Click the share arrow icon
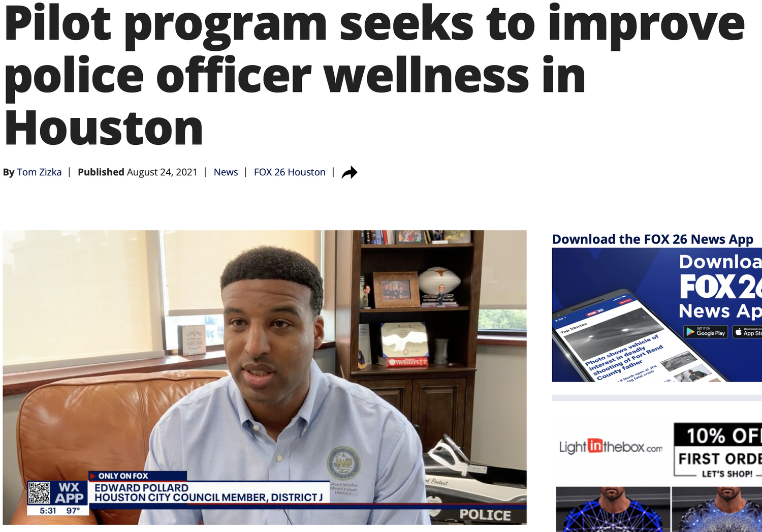Viewport: 762px width, 532px height. point(350,173)
